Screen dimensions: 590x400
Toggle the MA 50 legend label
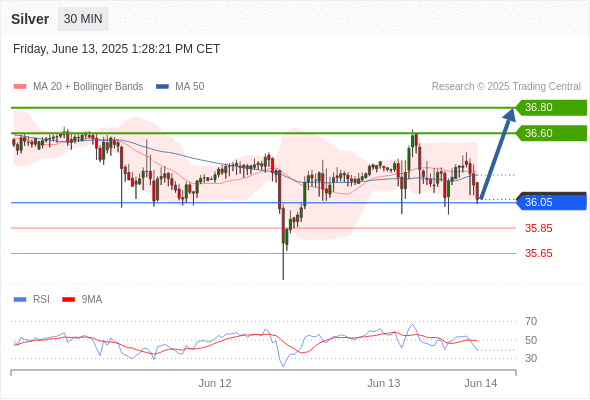point(190,87)
